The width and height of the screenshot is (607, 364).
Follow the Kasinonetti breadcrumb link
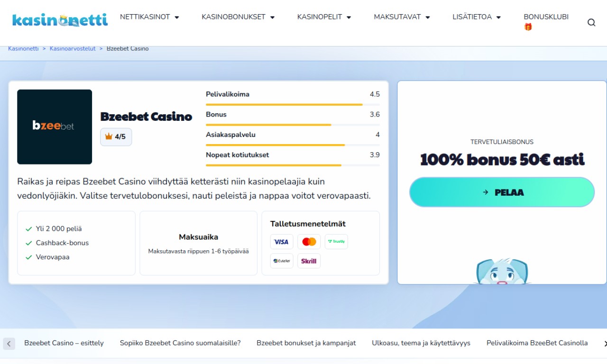[x=23, y=49]
